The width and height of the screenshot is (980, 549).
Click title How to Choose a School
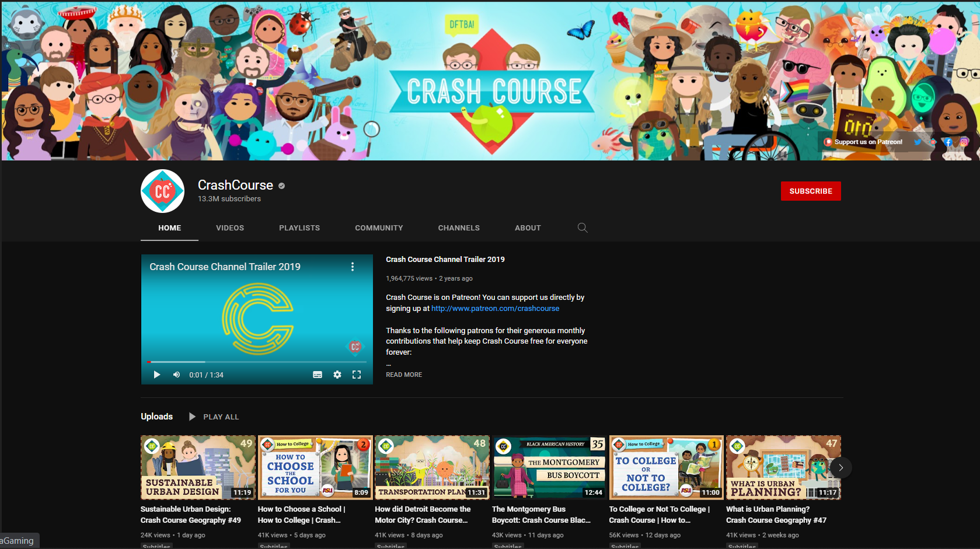point(302,515)
